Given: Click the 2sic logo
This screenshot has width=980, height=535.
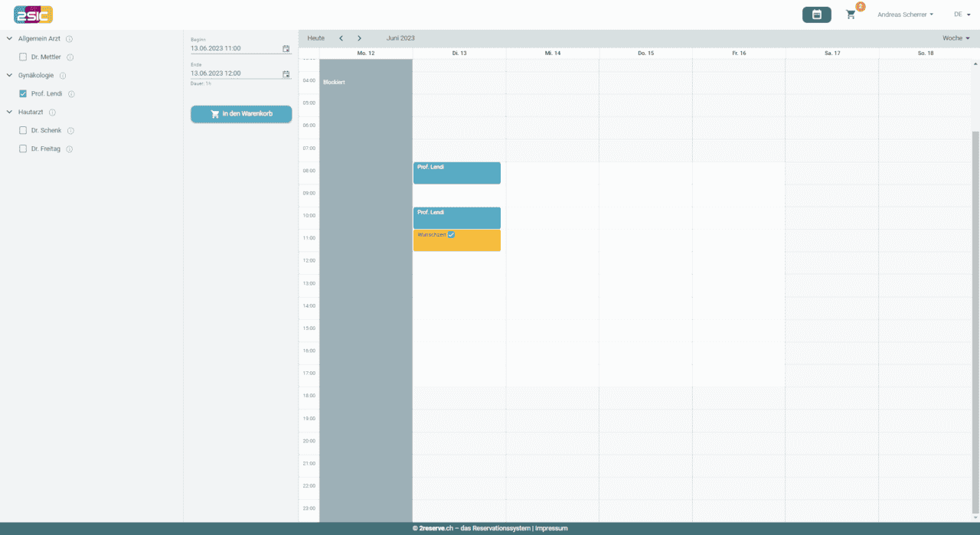Looking at the screenshot, I should coord(34,14).
